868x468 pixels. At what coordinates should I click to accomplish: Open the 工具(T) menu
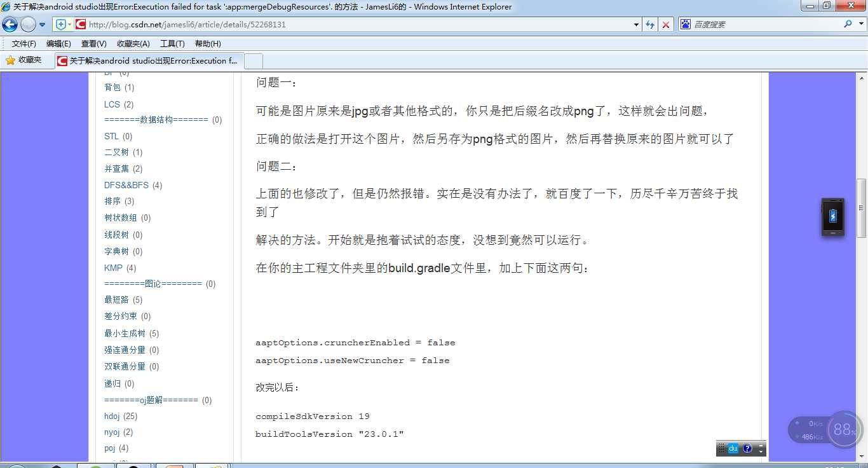(x=172, y=44)
